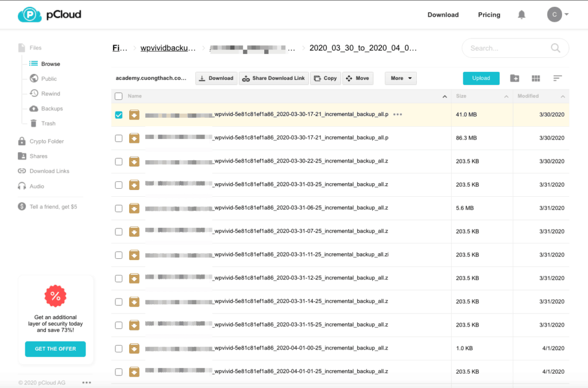Go to Fi... root breadcrumb
This screenshot has width=588, height=388.
click(119, 48)
